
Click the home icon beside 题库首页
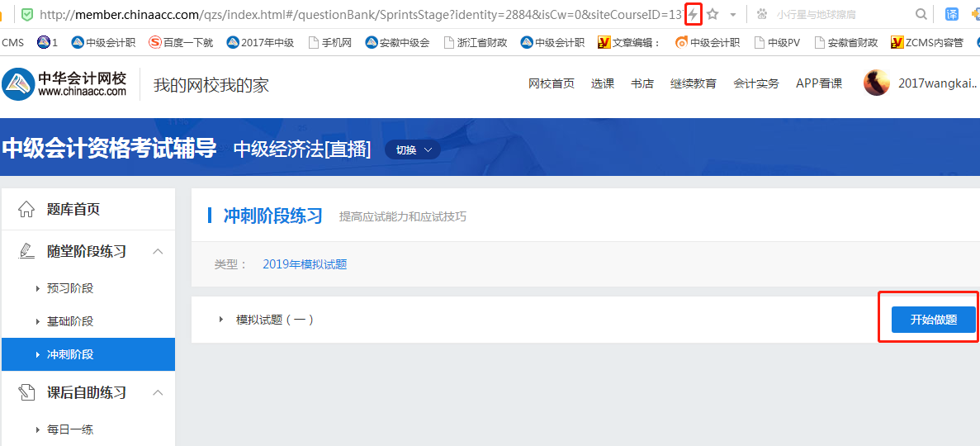click(x=26, y=209)
